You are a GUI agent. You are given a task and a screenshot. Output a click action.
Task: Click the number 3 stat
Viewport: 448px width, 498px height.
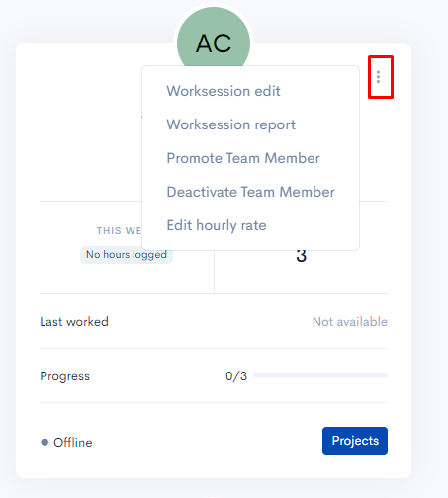(301, 256)
